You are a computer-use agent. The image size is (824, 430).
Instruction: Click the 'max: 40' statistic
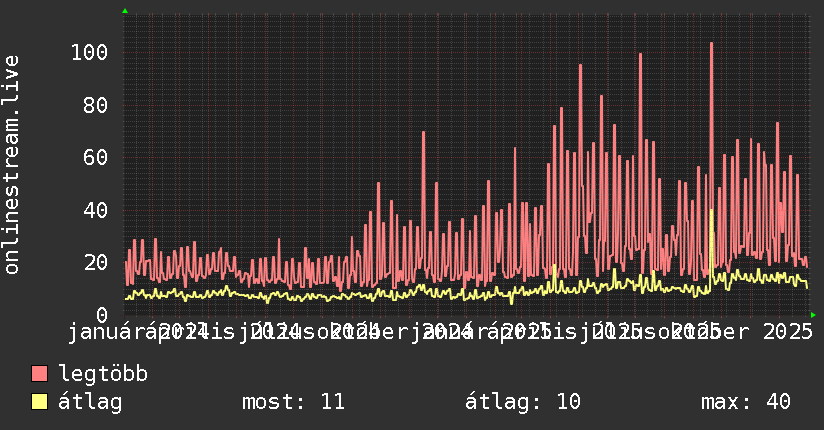pyautogui.click(x=746, y=402)
